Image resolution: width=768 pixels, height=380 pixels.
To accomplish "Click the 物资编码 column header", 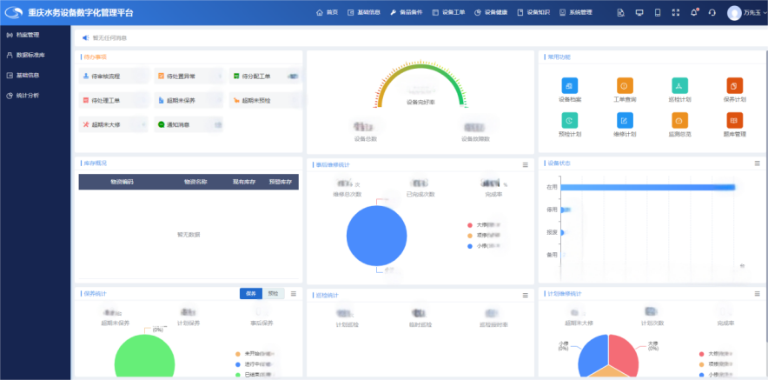I will tap(121, 182).
